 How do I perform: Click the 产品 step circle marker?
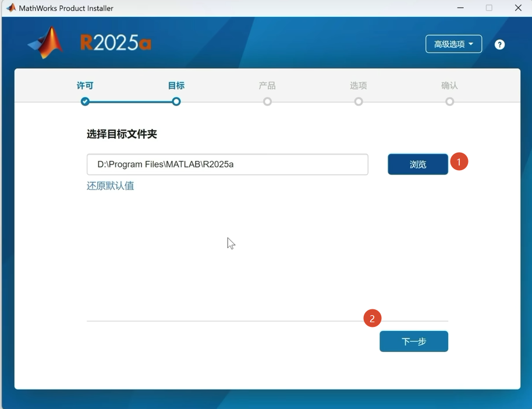(x=267, y=101)
